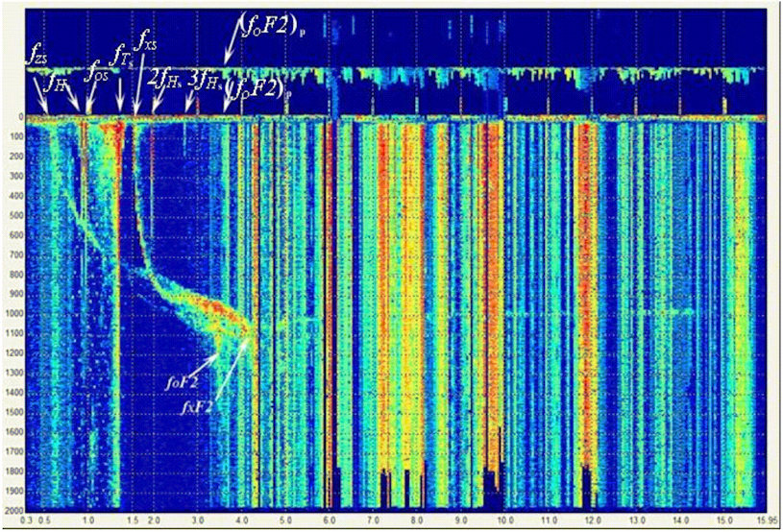Click the 2fHs harmonic annotation

[165, 81]
